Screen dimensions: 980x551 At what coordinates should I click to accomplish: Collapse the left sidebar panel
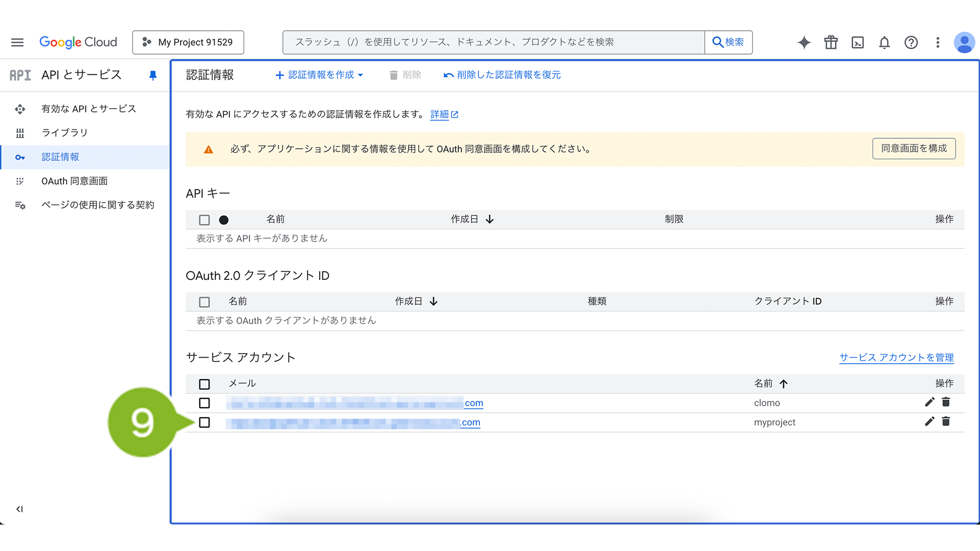coord(19,509)
